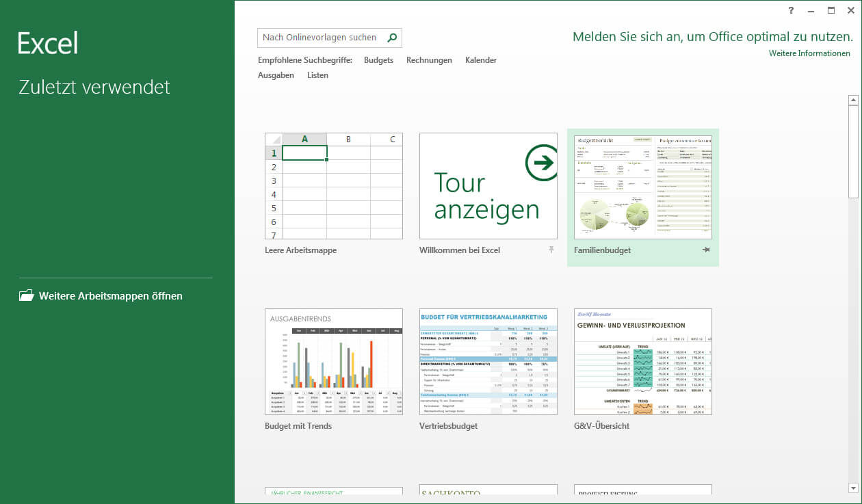Open the help question mark icon
The width and height of the screenshot is (862, 504).
point(791,10)
